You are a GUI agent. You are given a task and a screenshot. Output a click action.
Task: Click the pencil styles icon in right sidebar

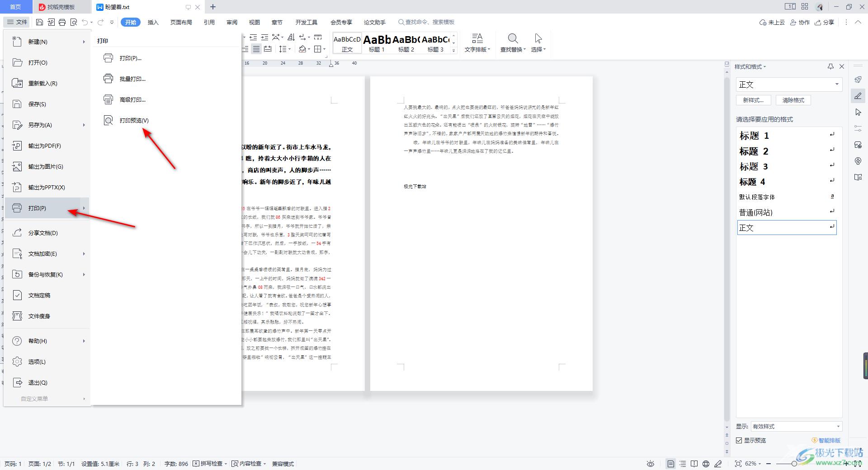tap(858, 96)
